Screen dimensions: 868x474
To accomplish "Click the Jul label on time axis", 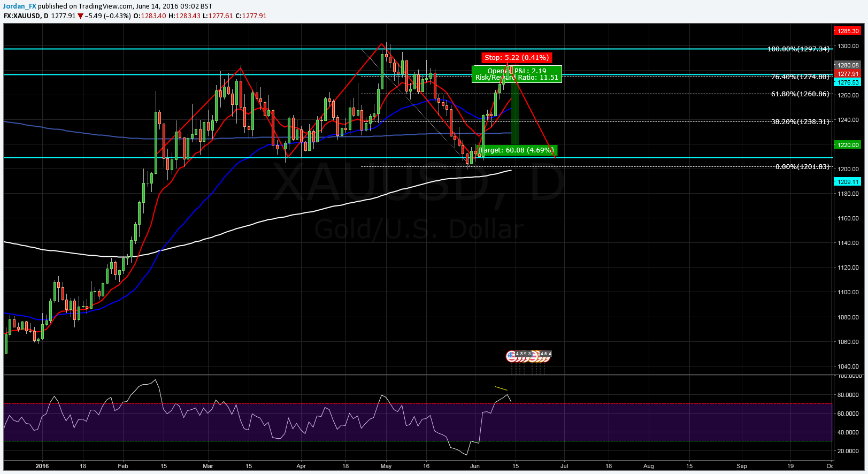I will 564,466.
